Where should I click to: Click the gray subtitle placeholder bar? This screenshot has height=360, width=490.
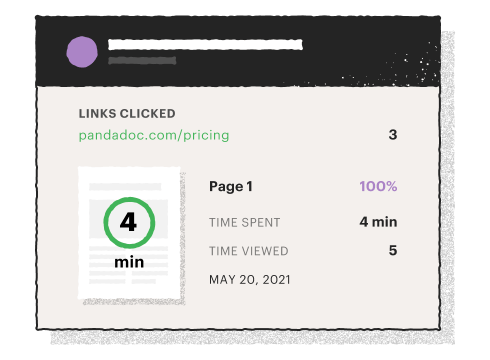pyautogui.click(x=142, y=61)
